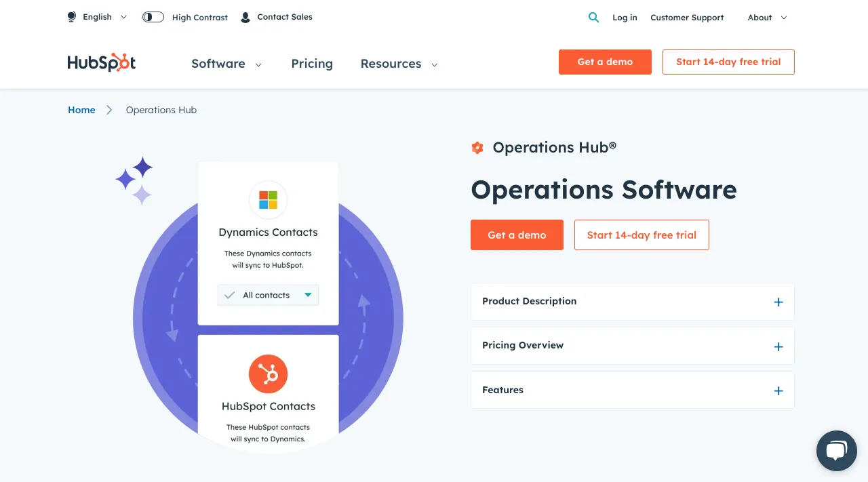This screenshot has width=868, height=482.
Task: Toggle the High Contrast switch
Action: (153, 17)
